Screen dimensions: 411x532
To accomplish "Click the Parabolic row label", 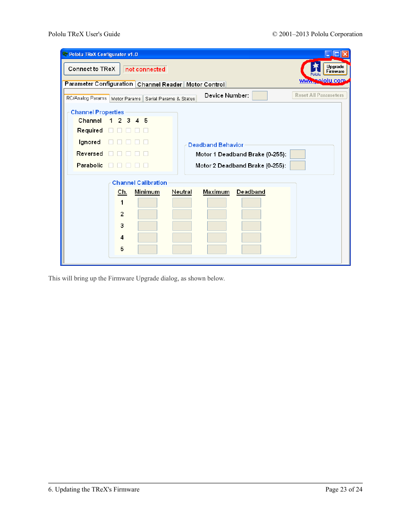I will tap(90, 165).
